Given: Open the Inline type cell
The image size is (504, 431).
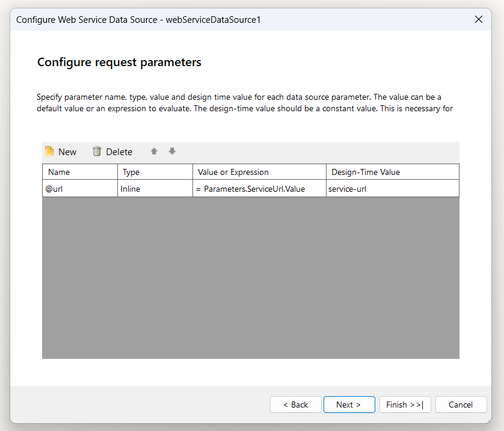Looking at the screenshot, I should [x=155, y=189].
